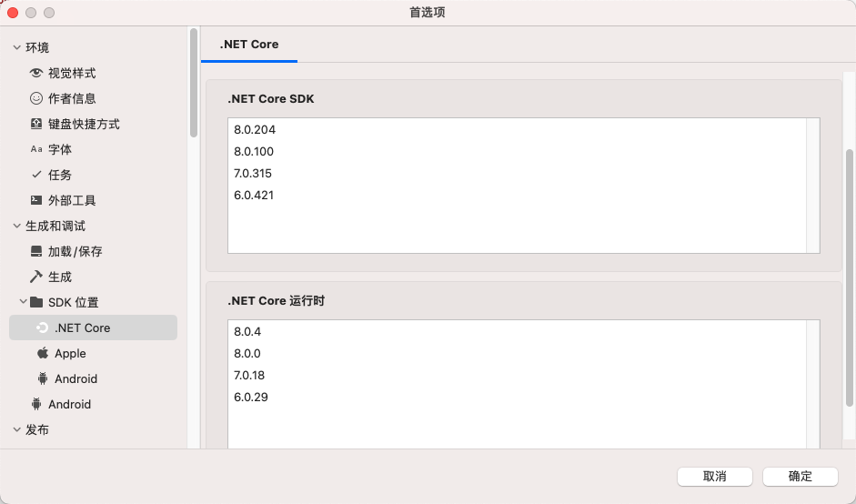856x504 pixels.
Task: Click the .NET Core 运行时 section heading
Action: 277,301
